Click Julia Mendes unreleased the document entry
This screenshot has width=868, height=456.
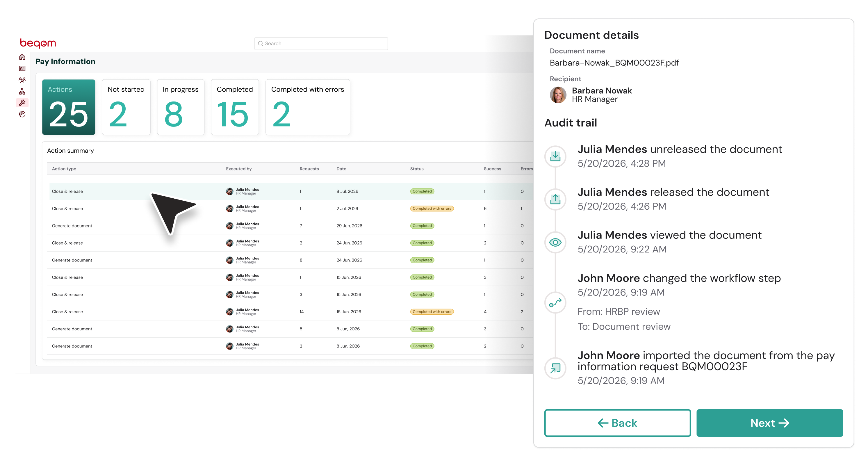point(680,149)
